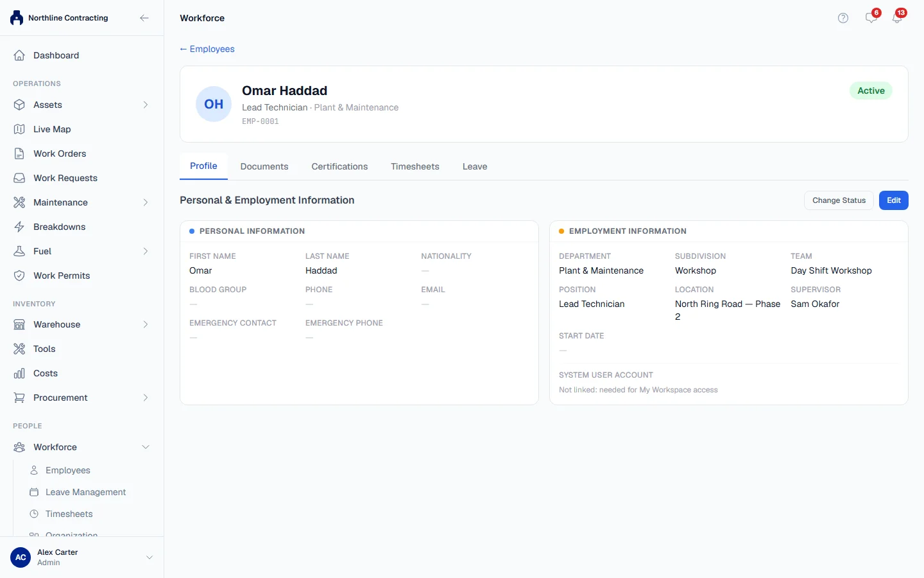This screenshot has height=578, width=924.
Task: Switch to the Documents tab
Action: [264, 166]
